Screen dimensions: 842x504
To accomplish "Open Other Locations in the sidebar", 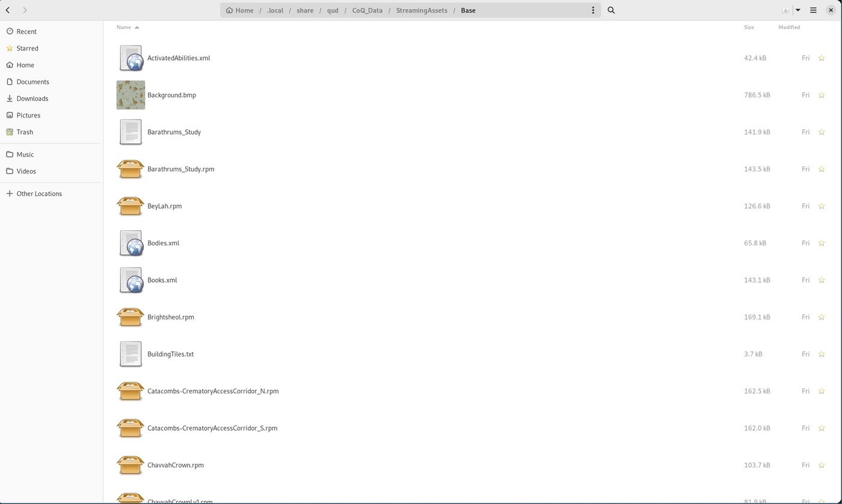I will pyautogui.click(x=39, y=194).
